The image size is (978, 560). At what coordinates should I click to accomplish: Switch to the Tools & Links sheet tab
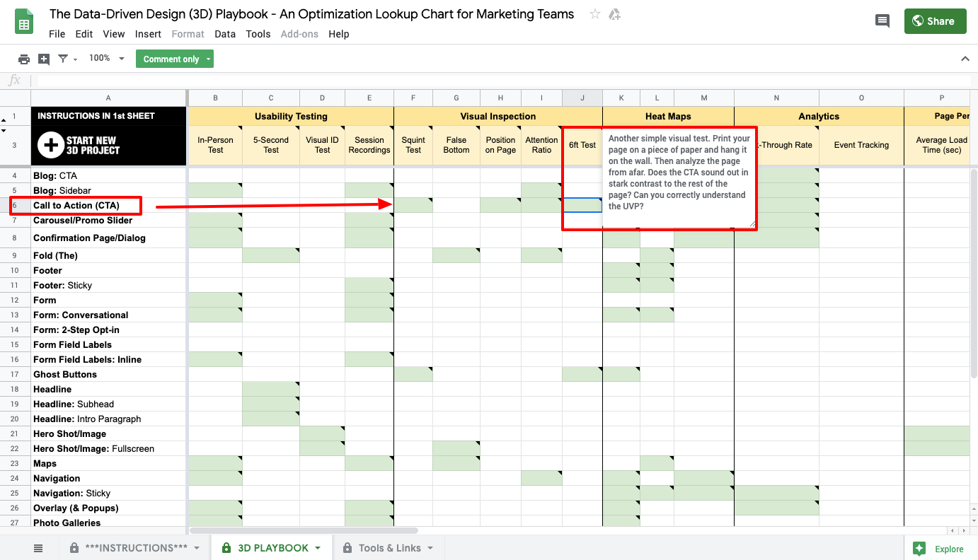pyautogui.click(x=389, y=548)
